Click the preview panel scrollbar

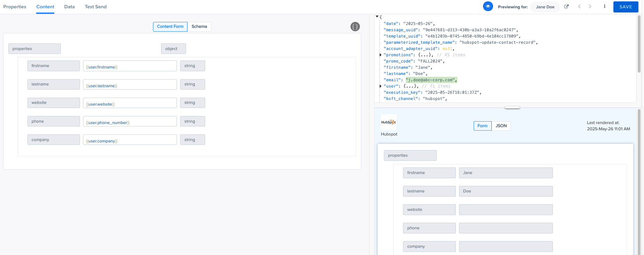tap(639, 182)
